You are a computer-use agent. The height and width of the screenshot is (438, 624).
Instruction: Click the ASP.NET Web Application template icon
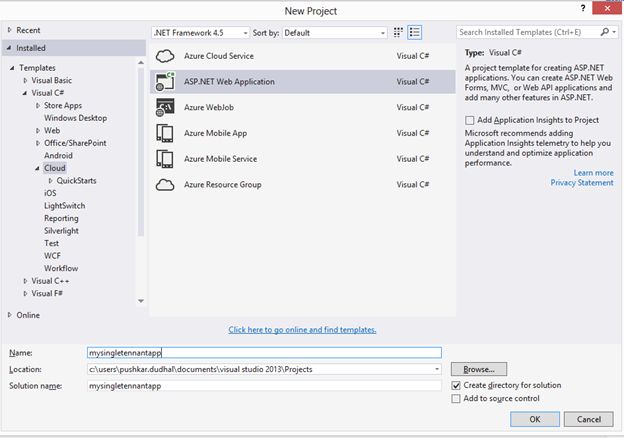[165, 82]
